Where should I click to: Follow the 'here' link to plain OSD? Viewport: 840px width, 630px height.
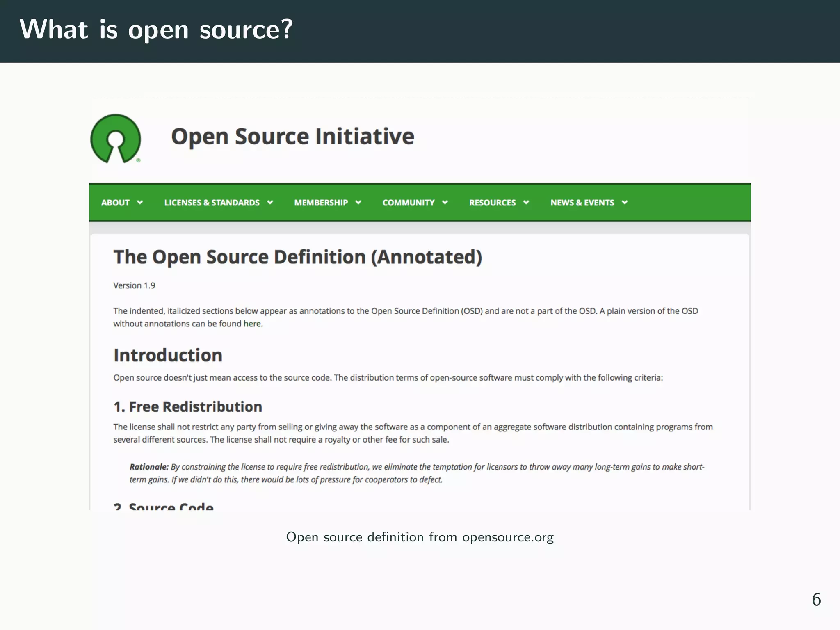252,324
